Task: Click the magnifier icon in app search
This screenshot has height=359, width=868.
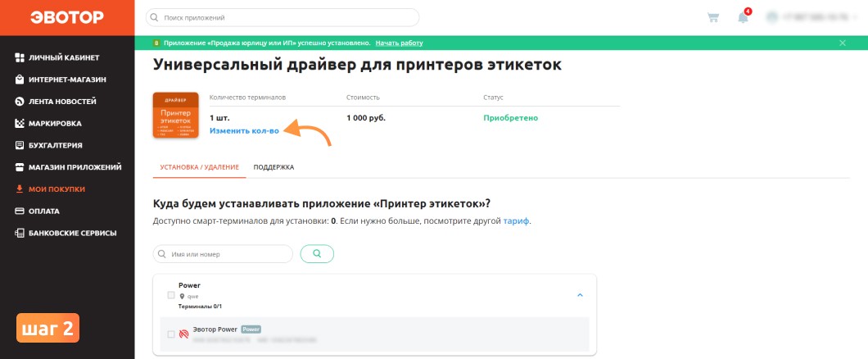Action: pyautogui.click(x=154, y=18)
